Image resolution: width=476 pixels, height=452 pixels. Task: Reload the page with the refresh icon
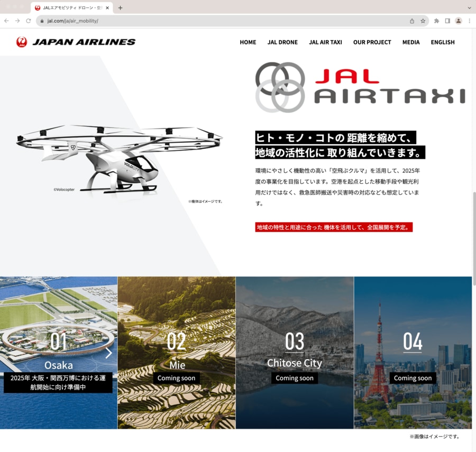tap(29, 21)
